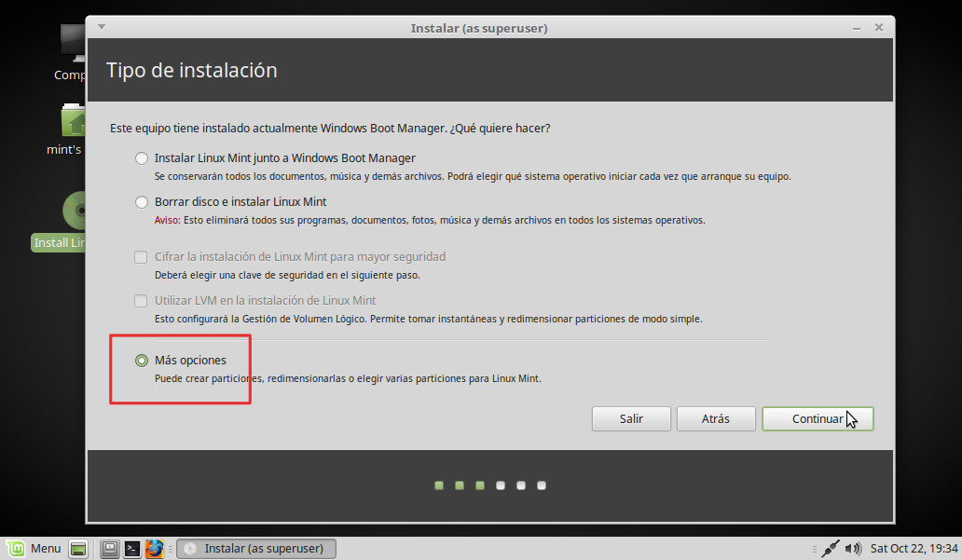962x560 pixels.
Task: Click the Instalar (as superuser) taskbar entry
Action: click(256, 549)
